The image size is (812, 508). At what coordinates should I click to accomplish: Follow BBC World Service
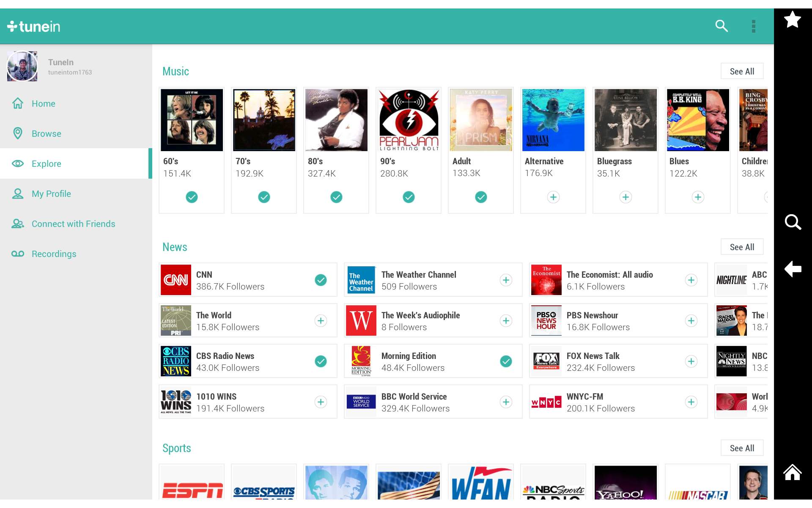coord(506,402)
